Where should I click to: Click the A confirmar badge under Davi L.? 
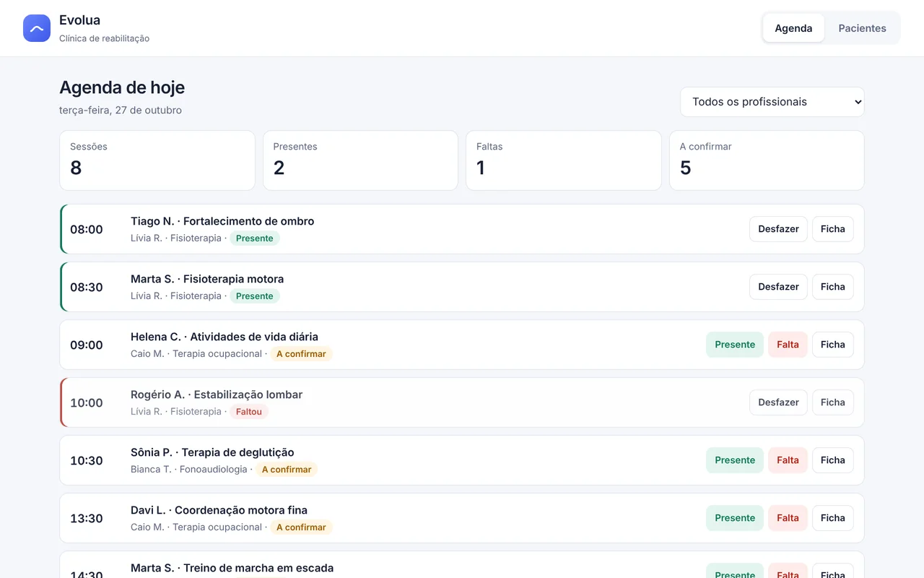click(301, 527)
